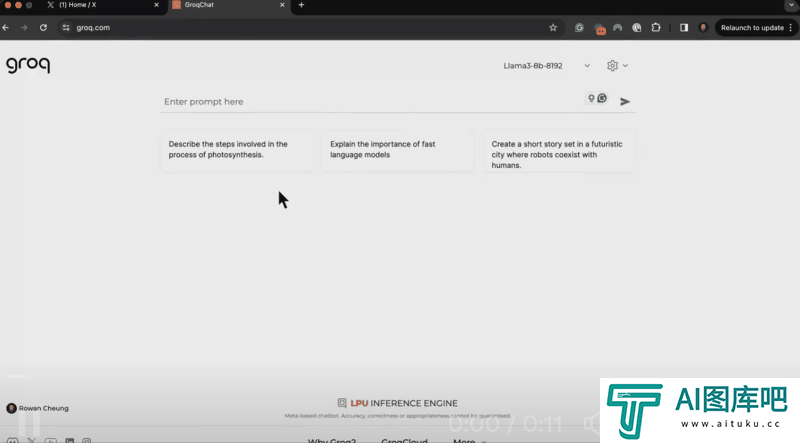Open the Extensions puzzle-piece menu

pos(656,28)
